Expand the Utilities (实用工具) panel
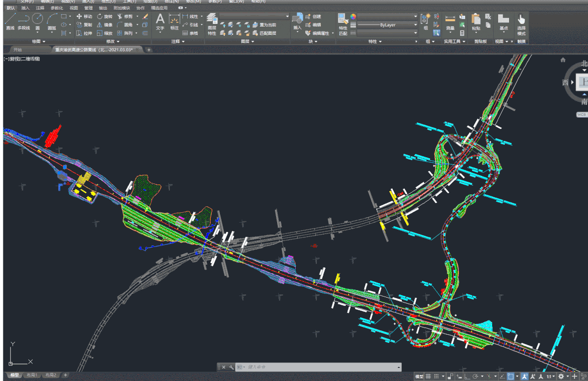The height and width of the screenshot is (381, 588). click(x=455, y=41)
